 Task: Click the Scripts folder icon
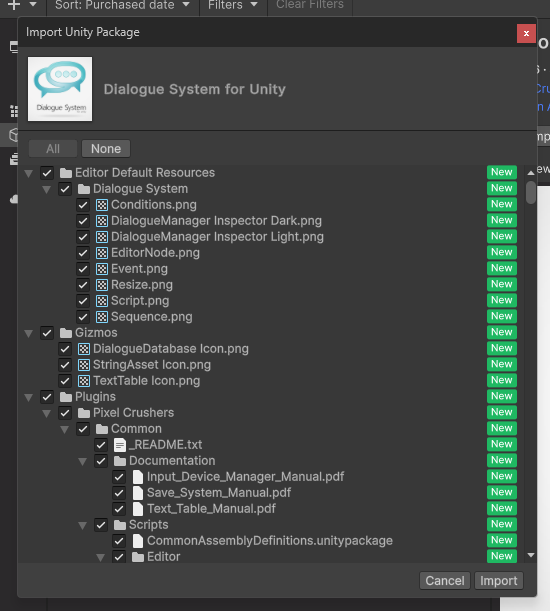click(x=120, y=524)
